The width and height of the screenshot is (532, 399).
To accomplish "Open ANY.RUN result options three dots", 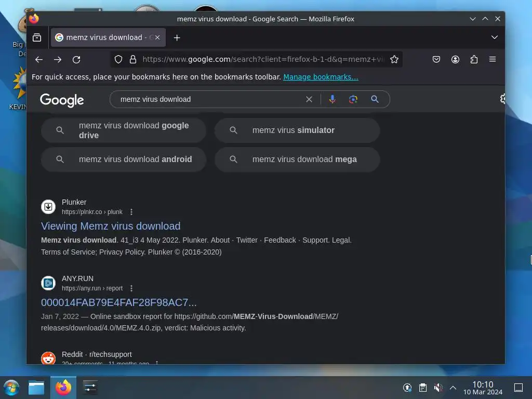I will click(131, 288).
